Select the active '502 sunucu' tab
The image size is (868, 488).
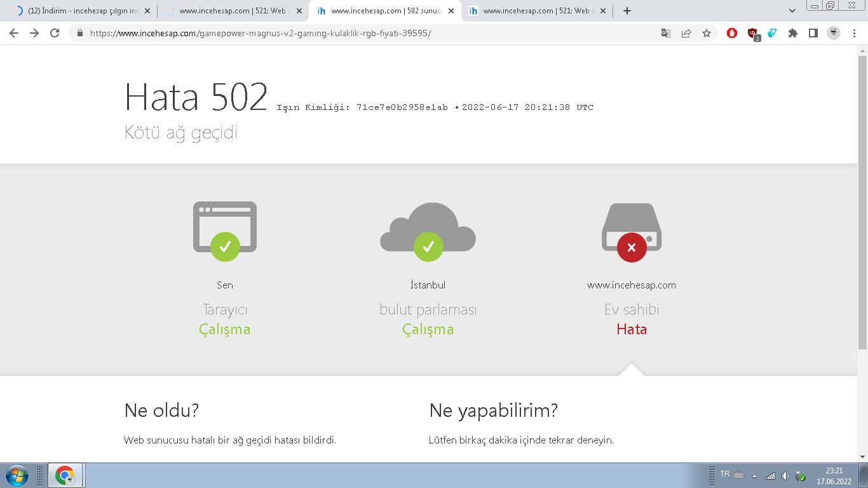point(385,11)
